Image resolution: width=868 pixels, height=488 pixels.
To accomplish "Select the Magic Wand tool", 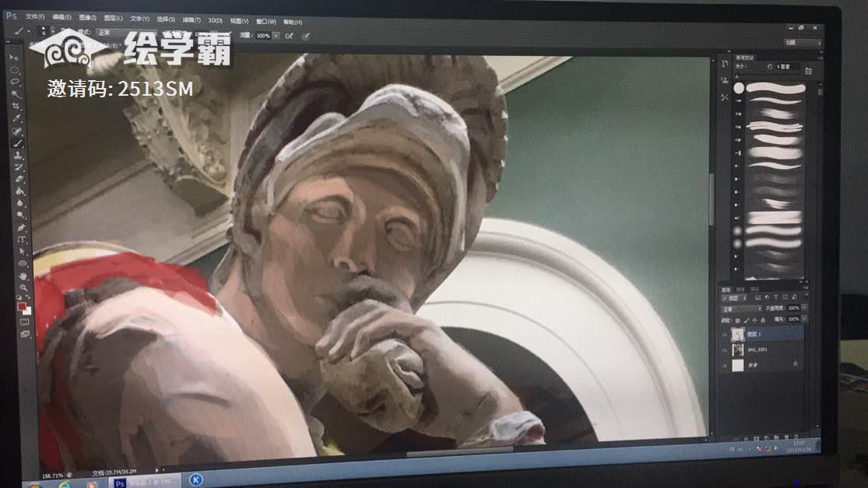I will click(16, 94).
